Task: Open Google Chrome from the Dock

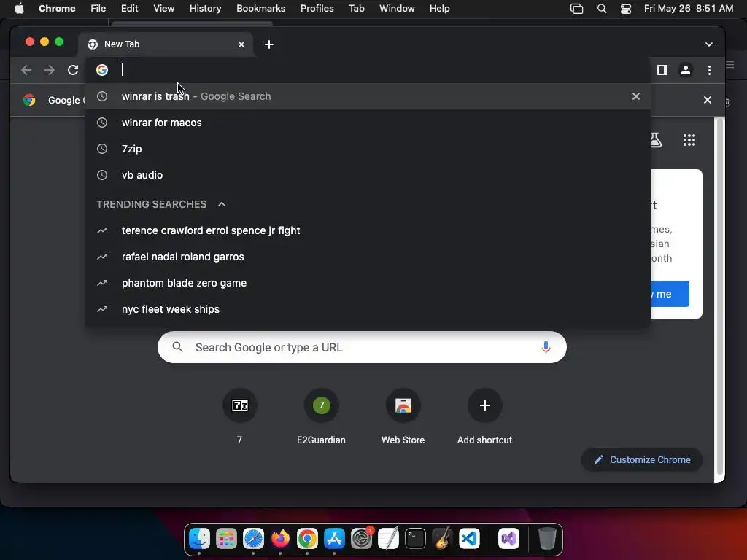Action: click(x=307, y=539)
